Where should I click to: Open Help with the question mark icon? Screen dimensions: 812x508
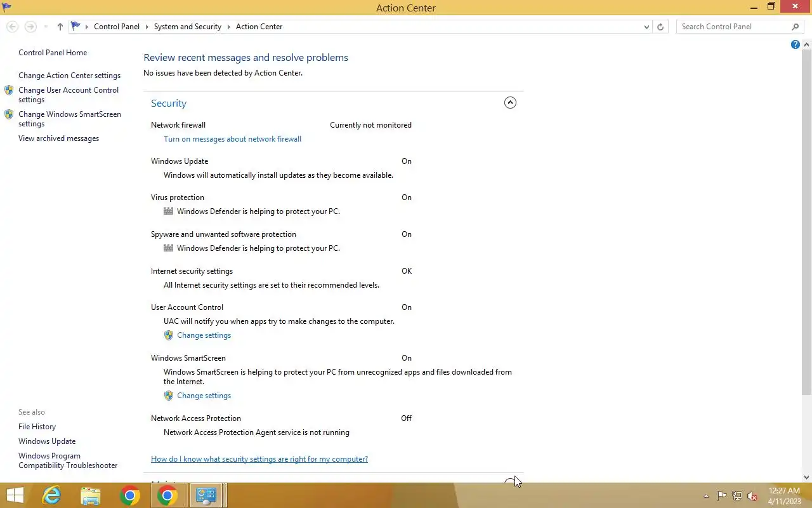796,44
